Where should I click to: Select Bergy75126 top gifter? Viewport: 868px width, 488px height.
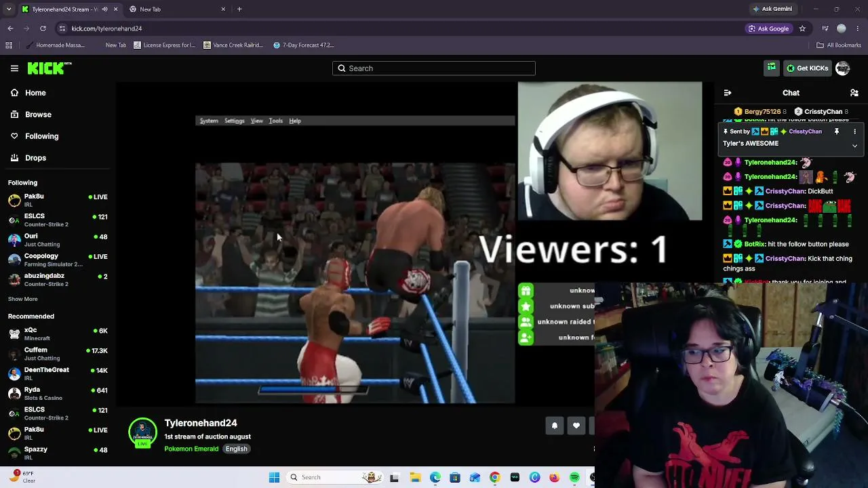760,112
